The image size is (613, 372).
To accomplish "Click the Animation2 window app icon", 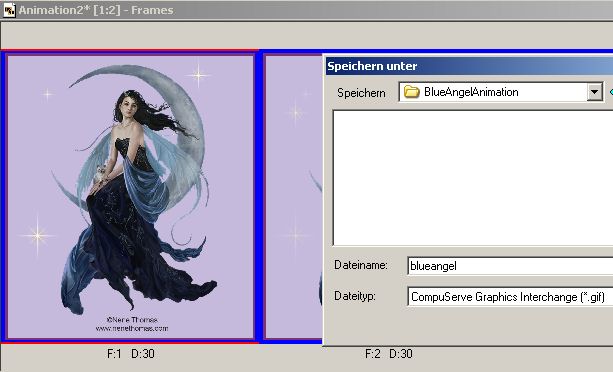I will pyautogui.click(x=9, y=10).
